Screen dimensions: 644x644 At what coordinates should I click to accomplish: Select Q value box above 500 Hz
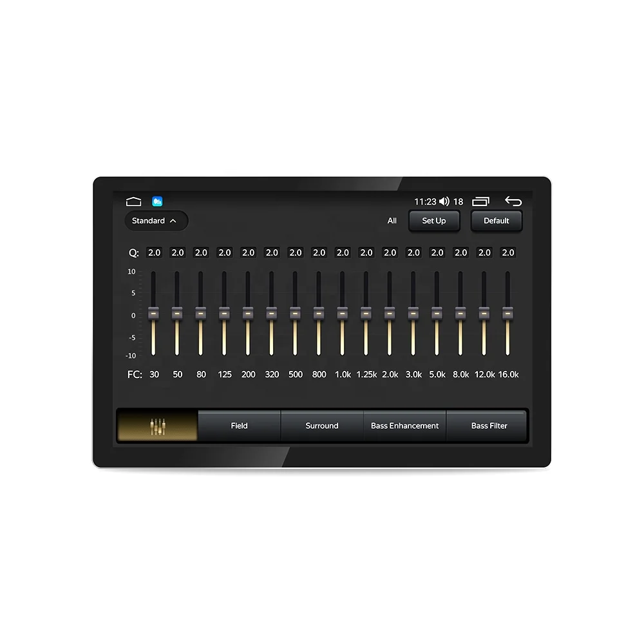point(296,252)
